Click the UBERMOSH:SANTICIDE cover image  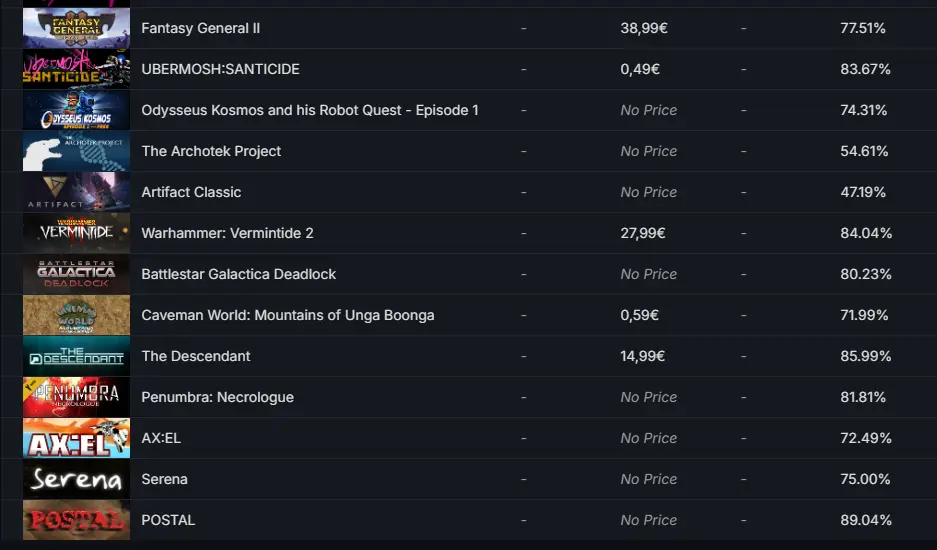coord(76,69)
